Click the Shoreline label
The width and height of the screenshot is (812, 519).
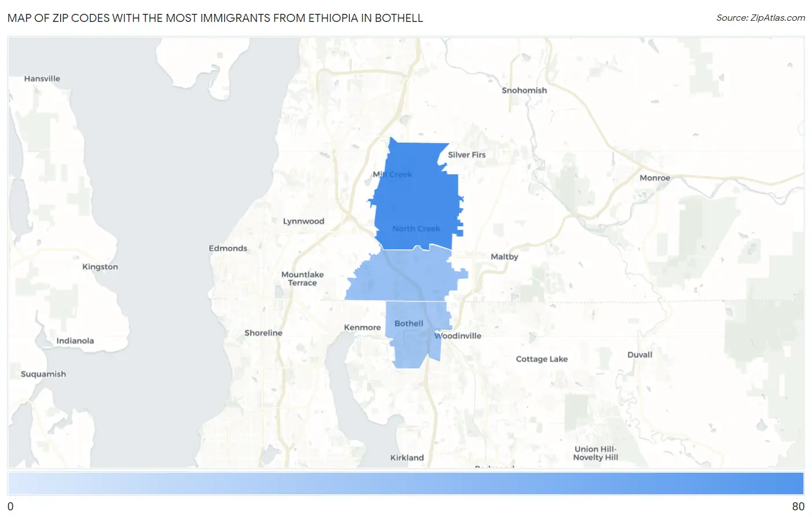pyautogui.click(x=263, y=333)
